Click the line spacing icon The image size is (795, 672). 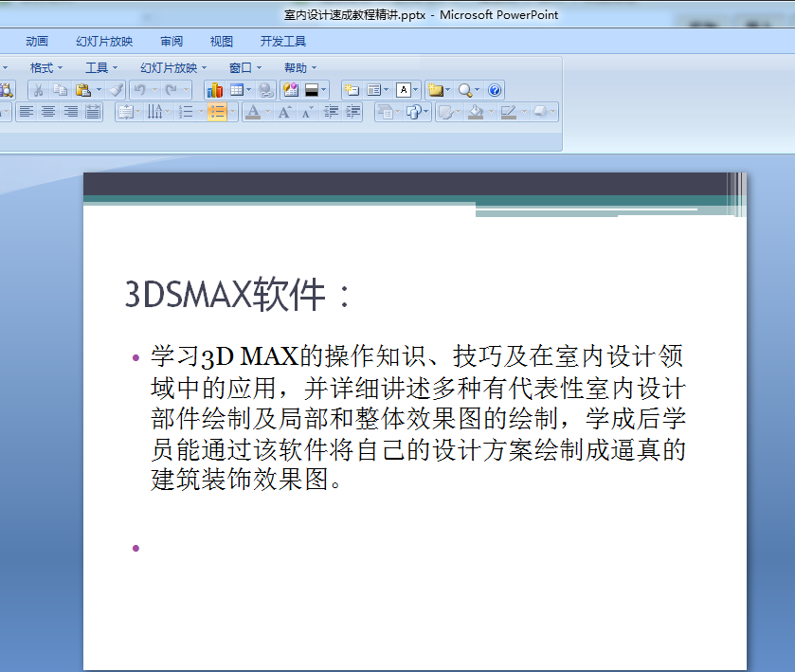125,112
